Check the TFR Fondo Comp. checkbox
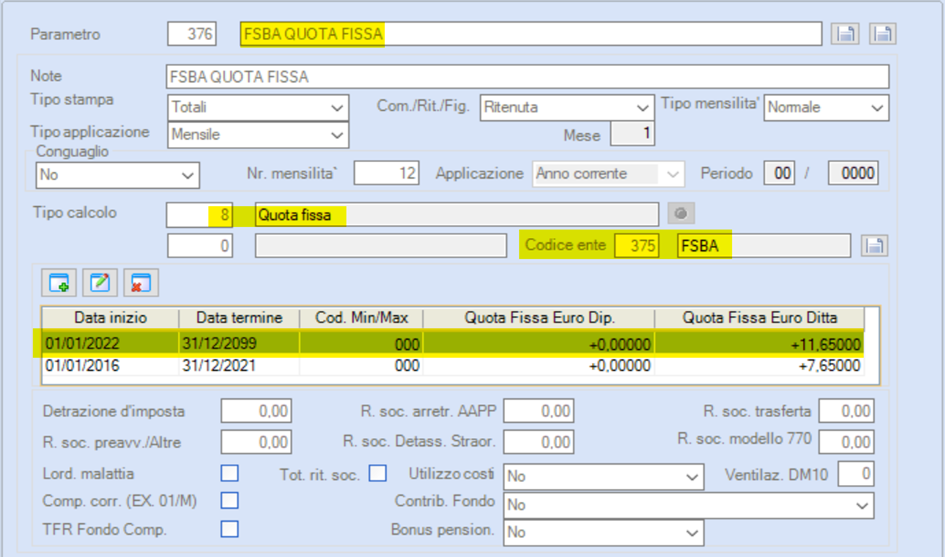This screenshot has height=557, width=945. click(230, 529)
